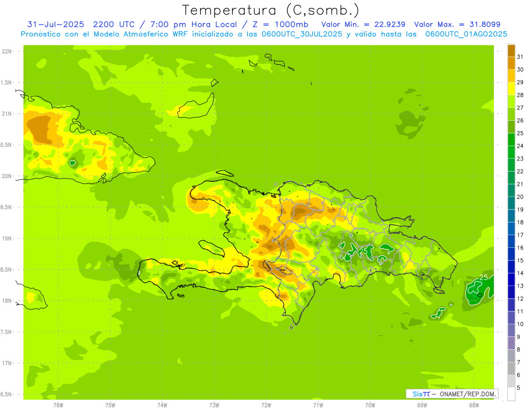Click the green swatch between 26 and 27
This screenshot has width=532, height=411.
pos(511,114)
